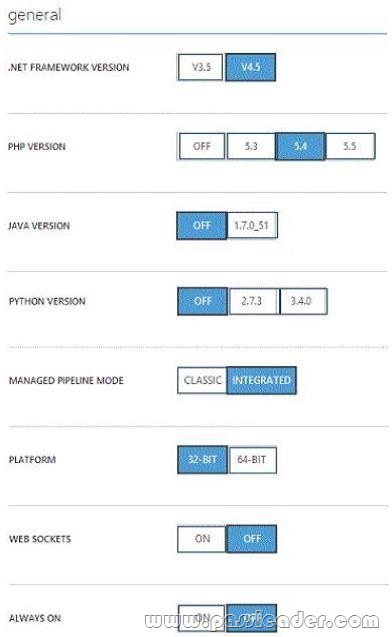Set Java version to OFF

(202, 225)
